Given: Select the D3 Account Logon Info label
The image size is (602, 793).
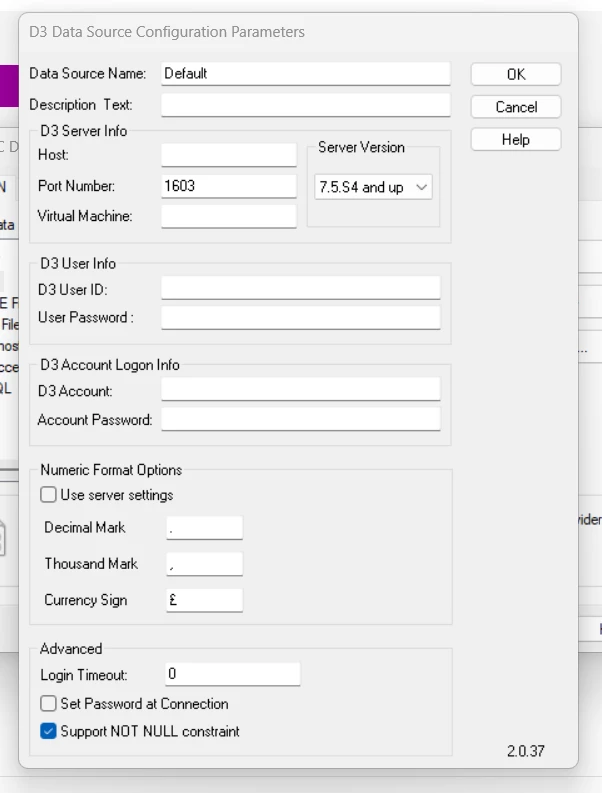Looking at the screenshot, I should pyautogui.click(x=110, y=365).
